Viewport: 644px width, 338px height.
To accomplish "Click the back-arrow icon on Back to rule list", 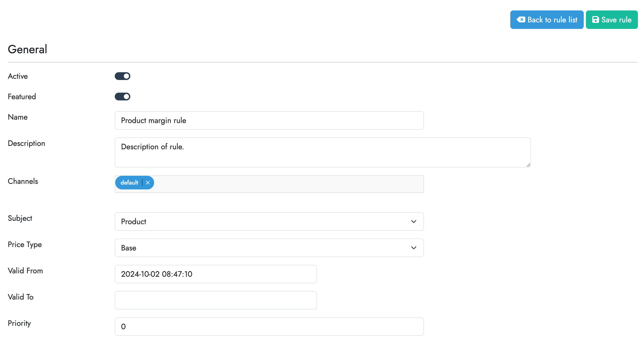I will [x=522, y=19].
